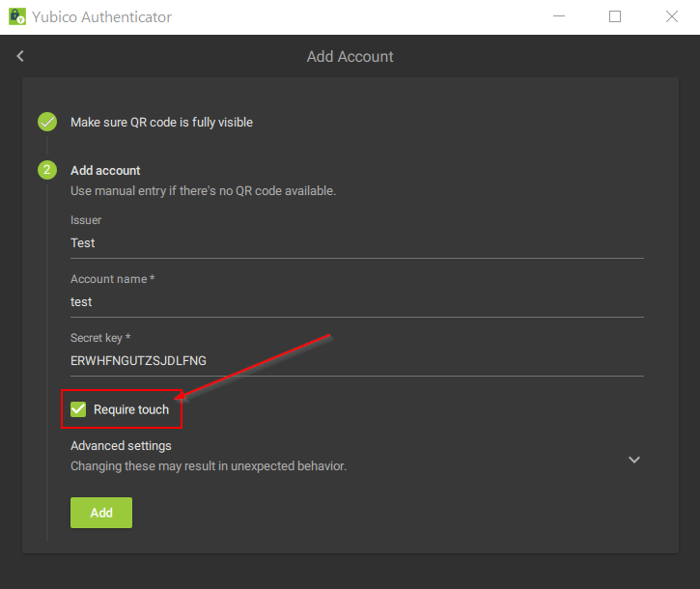700x589 pixels.
Task: Focus the Issuer input field
Action: 356,243
